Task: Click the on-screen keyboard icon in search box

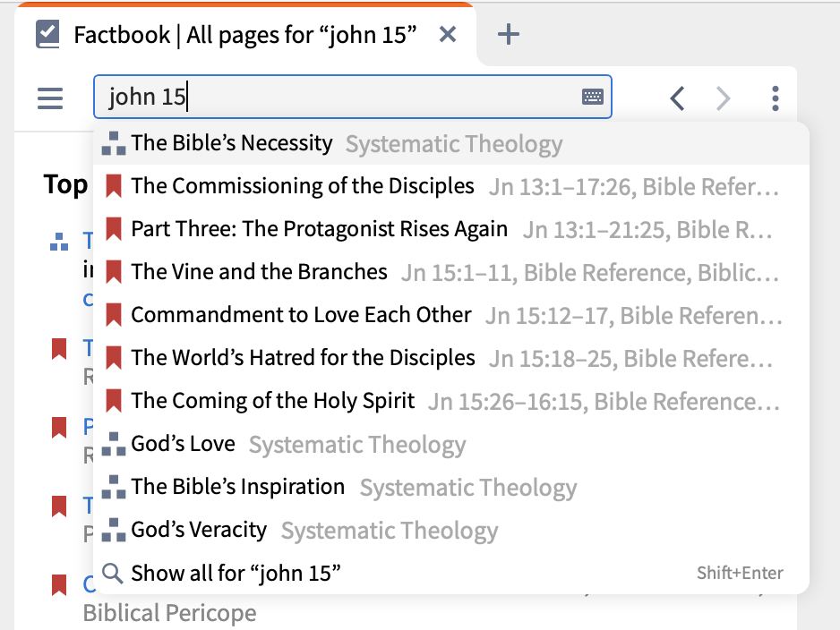Action: (593, 97)
